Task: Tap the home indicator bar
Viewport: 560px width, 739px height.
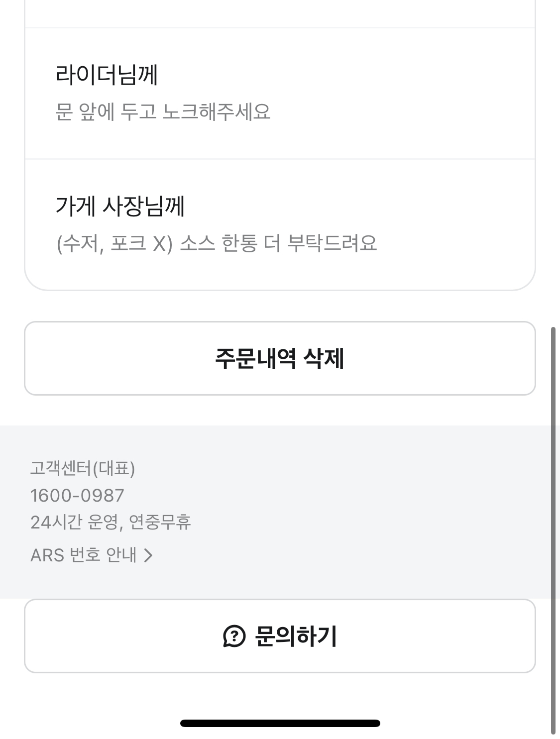Action: click(280, 723)
